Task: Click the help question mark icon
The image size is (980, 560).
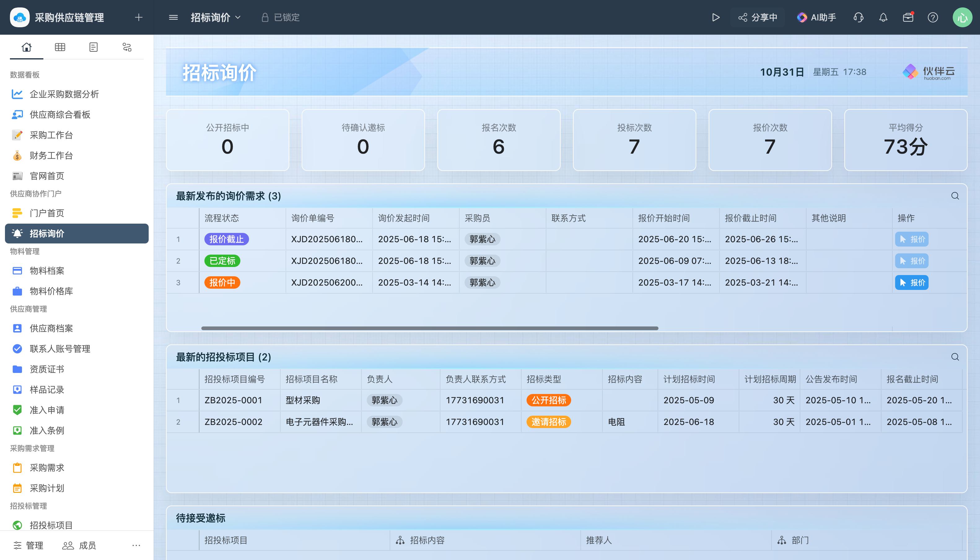Action: click(x=933, y=17)
